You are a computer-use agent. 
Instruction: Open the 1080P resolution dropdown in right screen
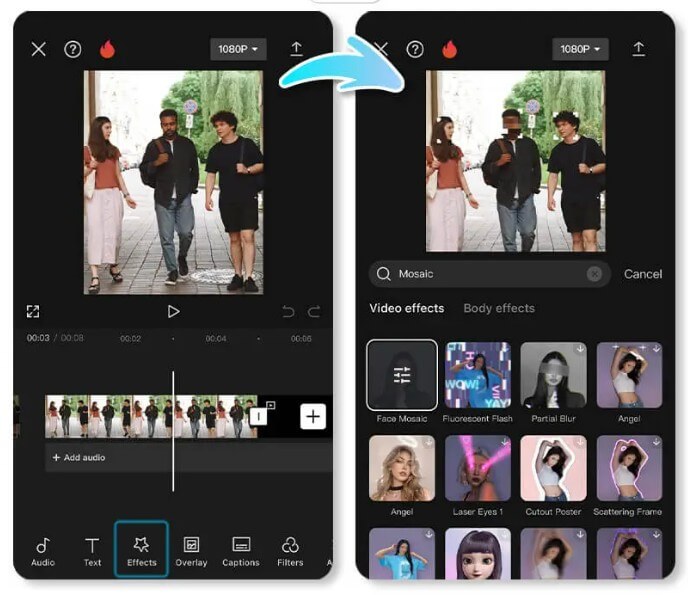(580, 49)
